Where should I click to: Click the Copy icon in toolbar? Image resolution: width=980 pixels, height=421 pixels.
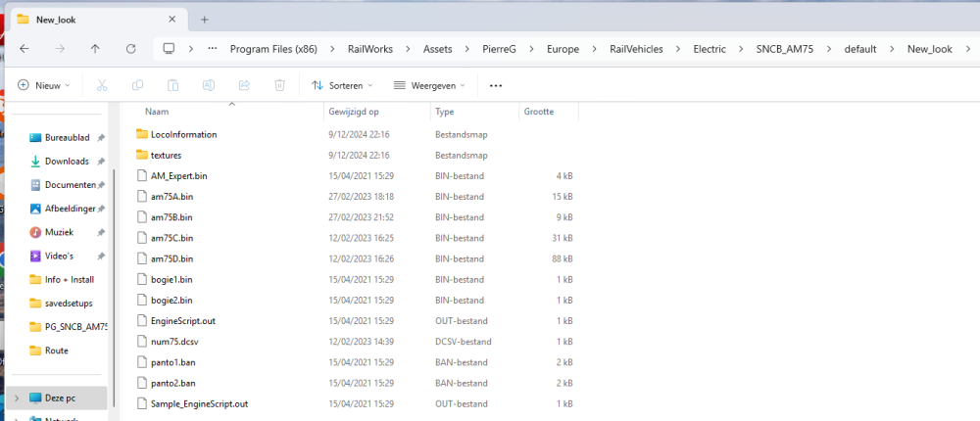point(137,85)
